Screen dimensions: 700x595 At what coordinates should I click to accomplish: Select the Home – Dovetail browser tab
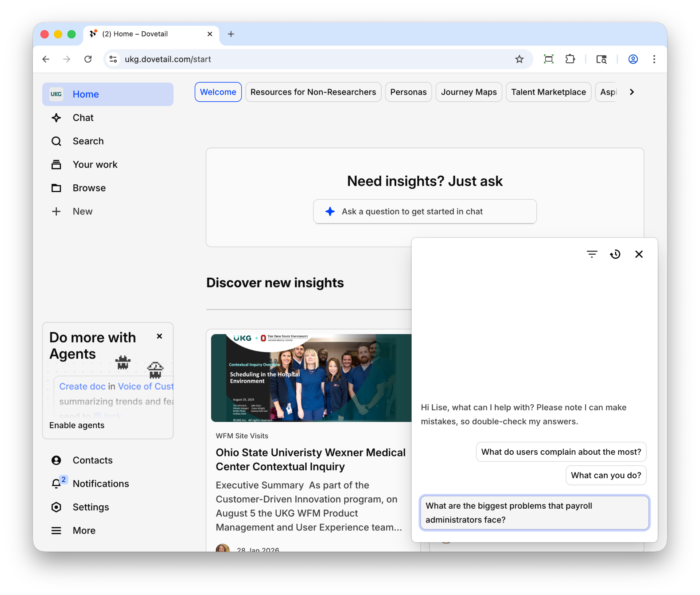click(x=151, y=34)
